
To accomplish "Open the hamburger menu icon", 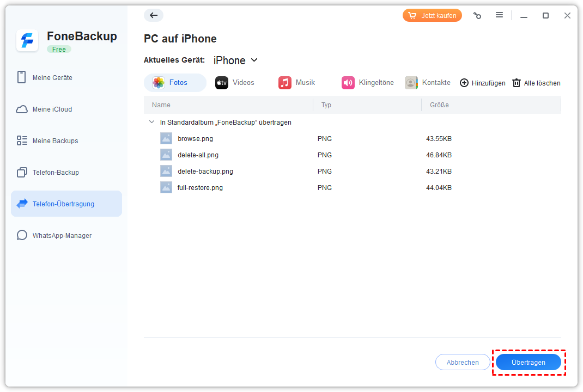I will [x=499, y=15].
